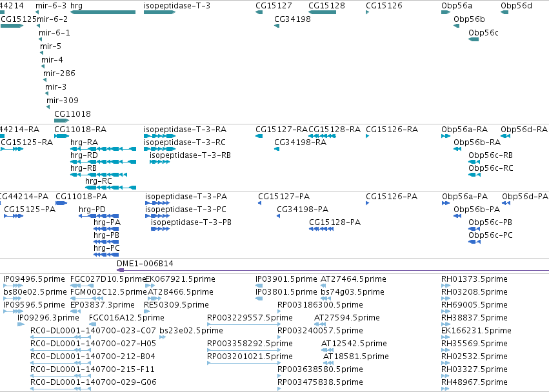
Task: Select the Obp56c-RC transcript label
Action: (x=491, y=168)
